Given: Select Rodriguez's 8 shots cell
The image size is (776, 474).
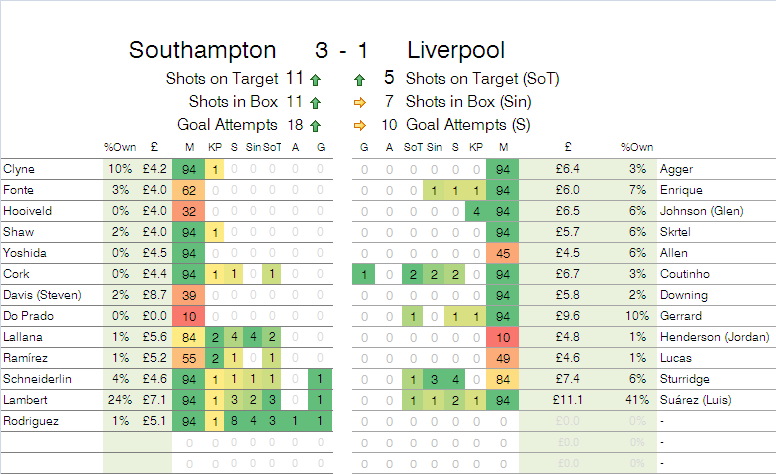Looking at the screenshot, I should tap(234, 421).
